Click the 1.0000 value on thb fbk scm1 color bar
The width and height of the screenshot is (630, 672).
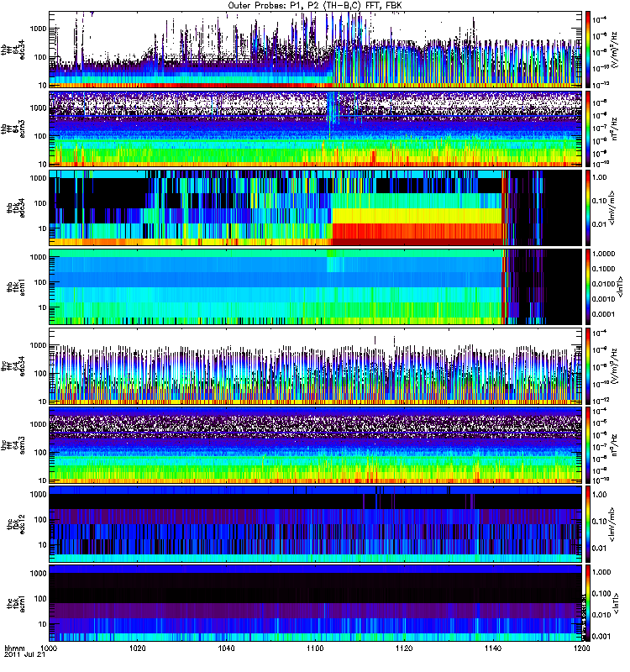coord(603,254)
